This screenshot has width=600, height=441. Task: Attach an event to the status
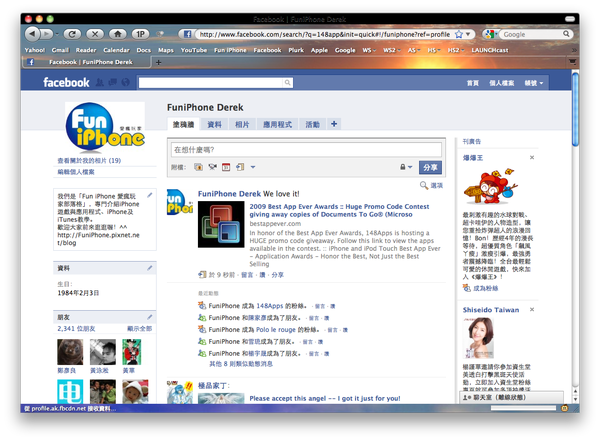[226, 167]
